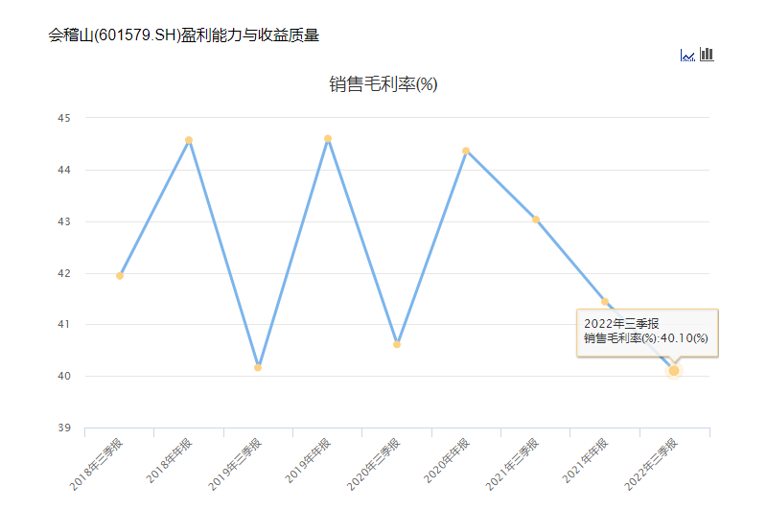Select the 2021年年报 data point

tap(605, 301)
